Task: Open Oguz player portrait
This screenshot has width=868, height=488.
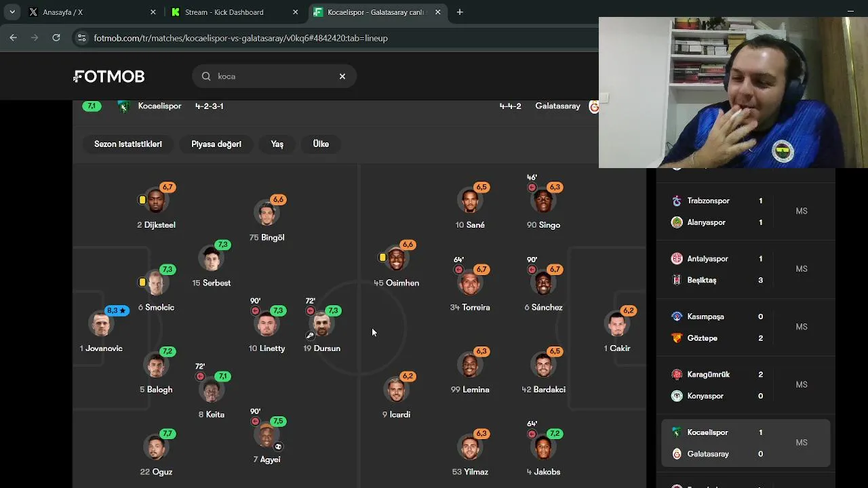Action: 156,449
